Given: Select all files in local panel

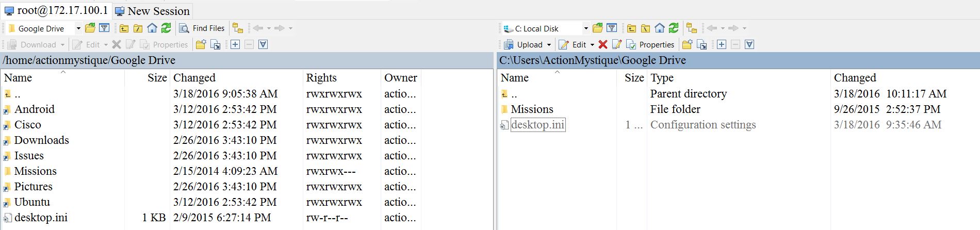Looking at the screenshot, I should coord(722,45).
